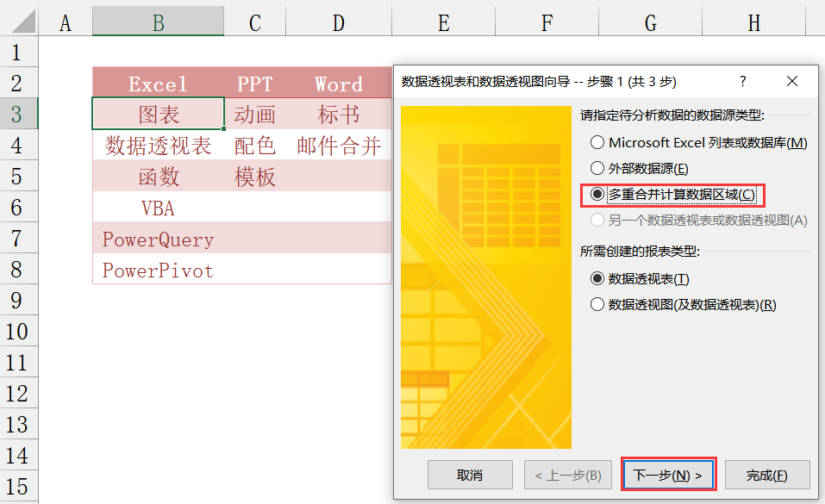This screenshot has height=504, width=825.
Task: Select column B header
Action: tap(158, 22)
